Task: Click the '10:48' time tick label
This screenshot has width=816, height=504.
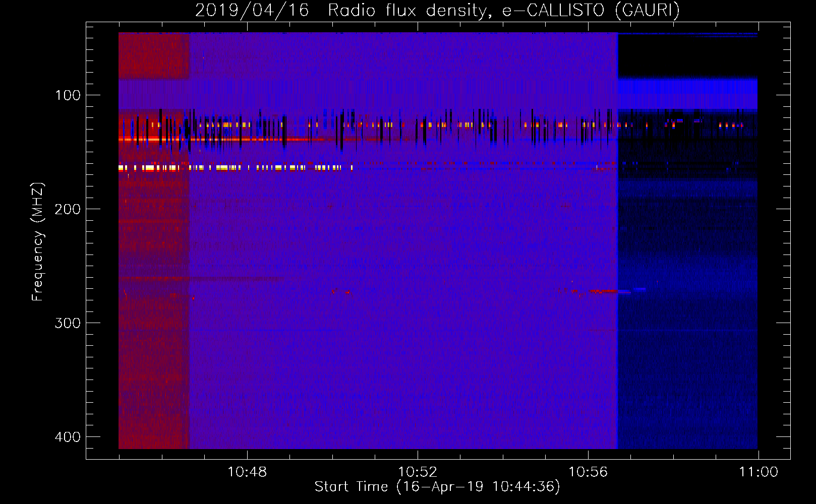Action: pos(247,472)
